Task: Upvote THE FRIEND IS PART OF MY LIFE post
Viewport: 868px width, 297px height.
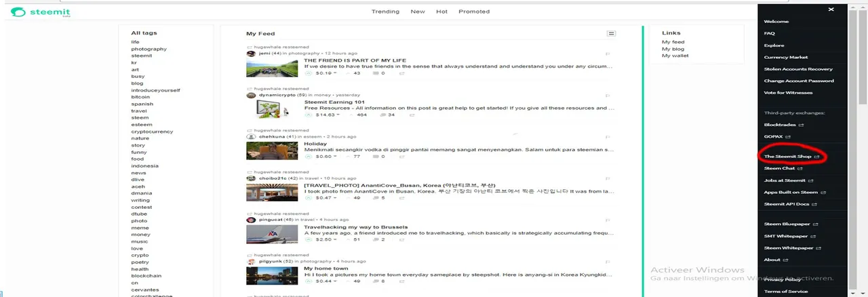Action: 309,73
